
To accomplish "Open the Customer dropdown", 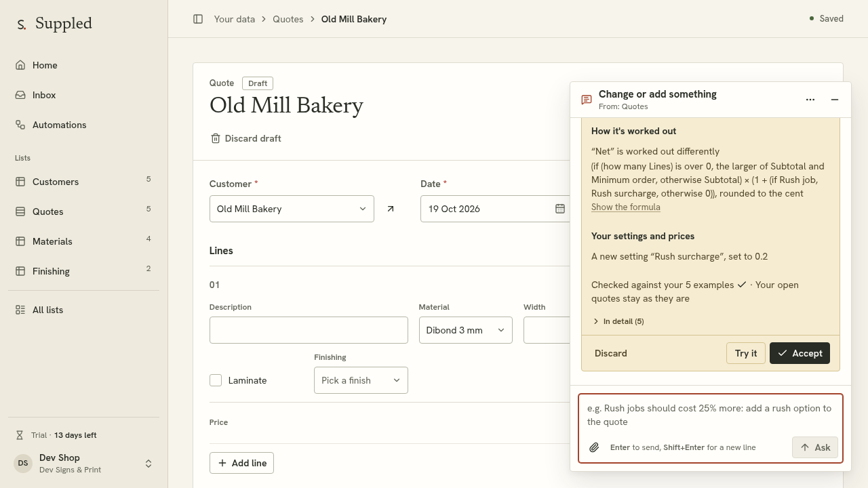I will click(x=292, y=209).
